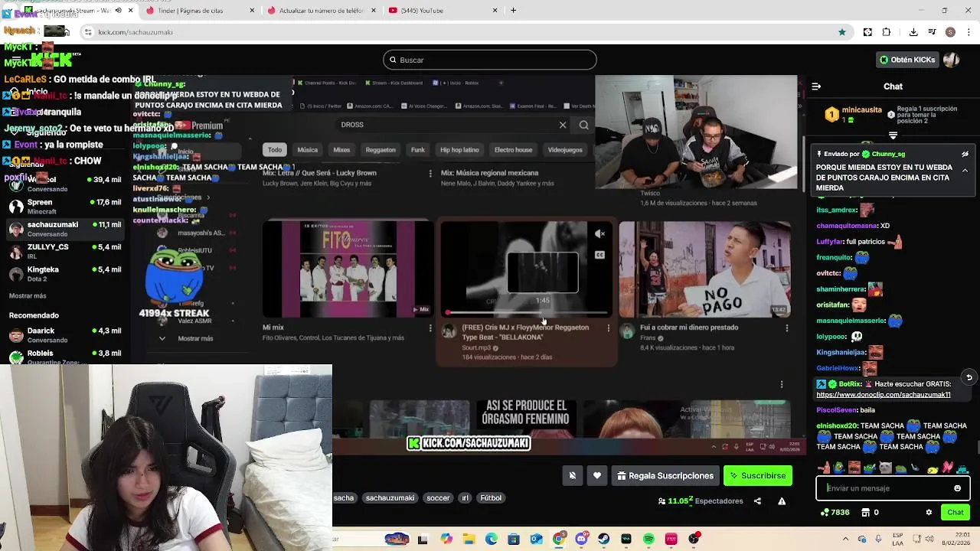
Task: Switch to the Actualizar tu número de teléfono tab
Action: point(320,11)
